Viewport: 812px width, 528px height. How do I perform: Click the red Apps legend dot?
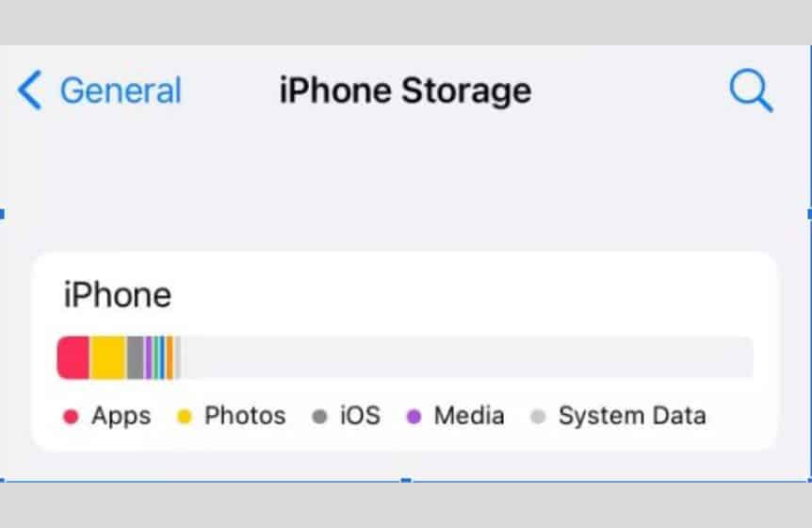pyautogui.click(x=71, y=417)
